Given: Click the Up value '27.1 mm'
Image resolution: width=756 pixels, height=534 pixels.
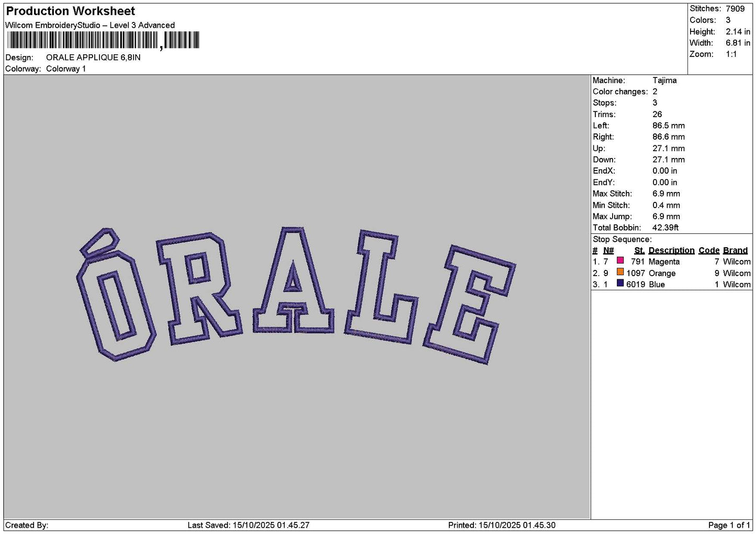Looking at the screenshot, I should click(x=669, y=149).
